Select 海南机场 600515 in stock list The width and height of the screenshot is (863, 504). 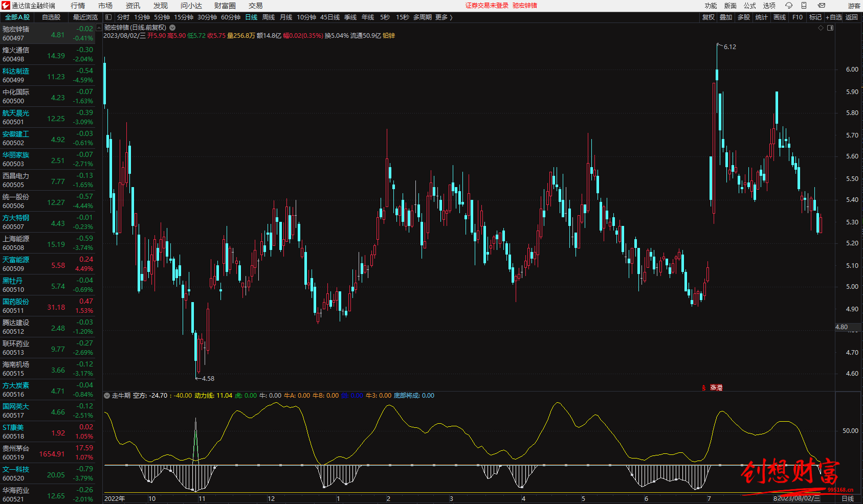point(48,369)
